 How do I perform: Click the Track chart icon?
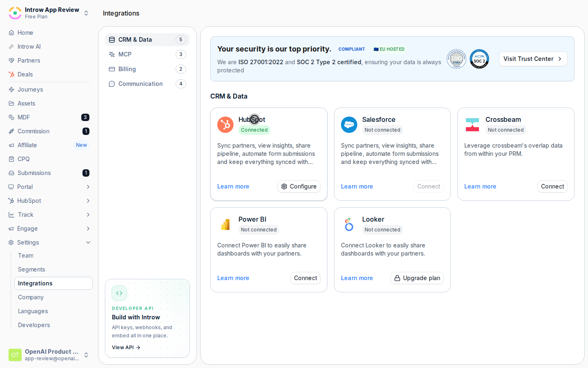(11, 215)
